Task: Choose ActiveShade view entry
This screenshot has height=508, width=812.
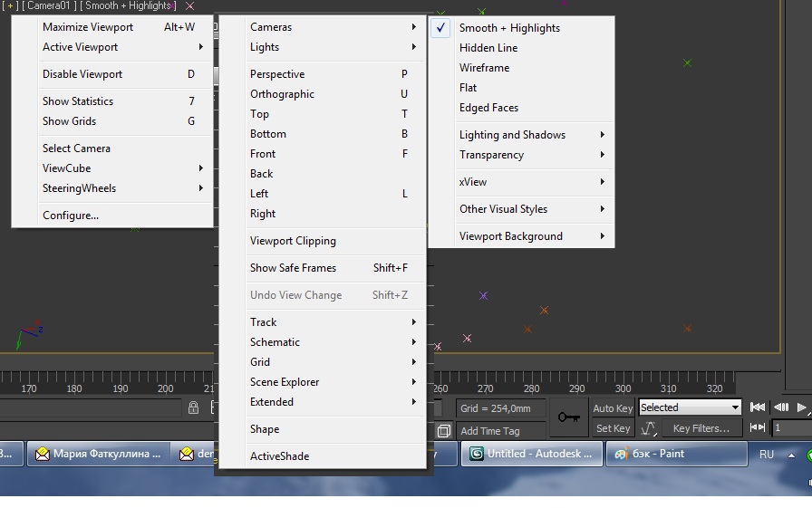Action: pyautogui.click(x=324, y=456)
